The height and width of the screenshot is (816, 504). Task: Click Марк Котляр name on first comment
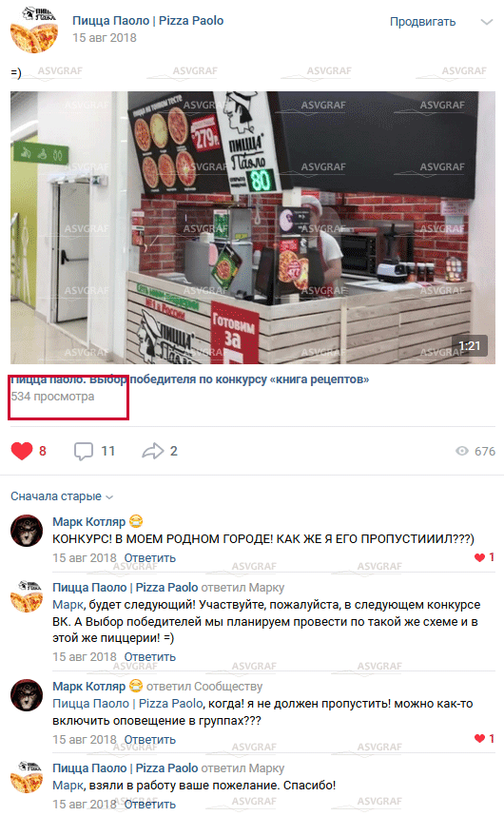(89, 522)
